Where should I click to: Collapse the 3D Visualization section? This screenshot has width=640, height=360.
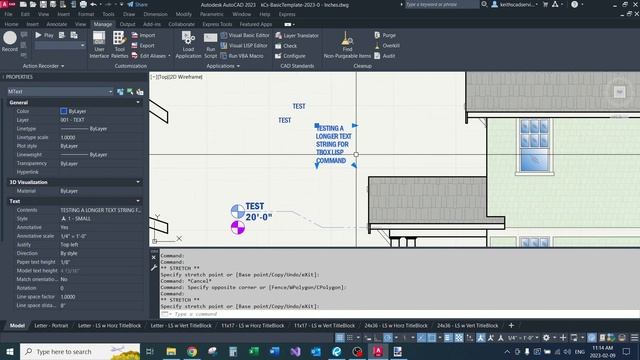[x=138, y=182]
